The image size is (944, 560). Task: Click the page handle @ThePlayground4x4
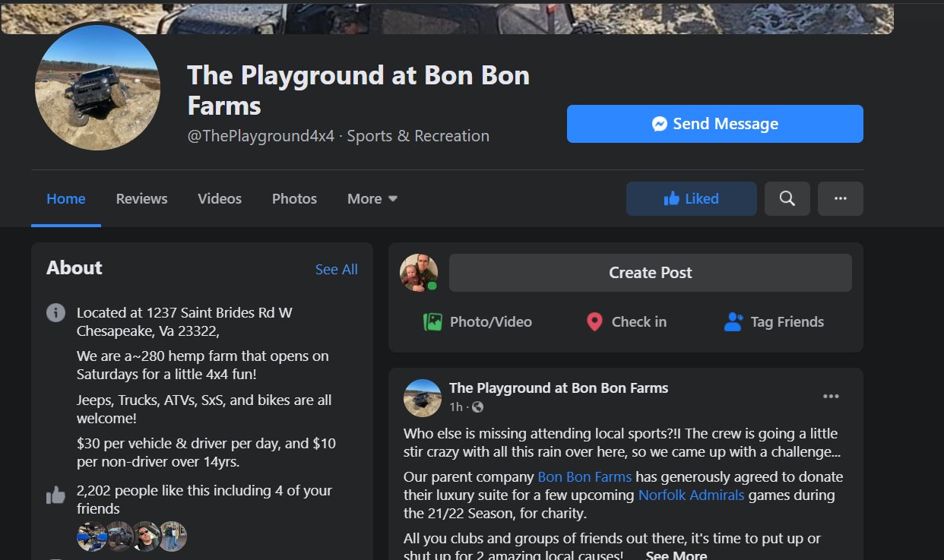click(x=261, y=136)
